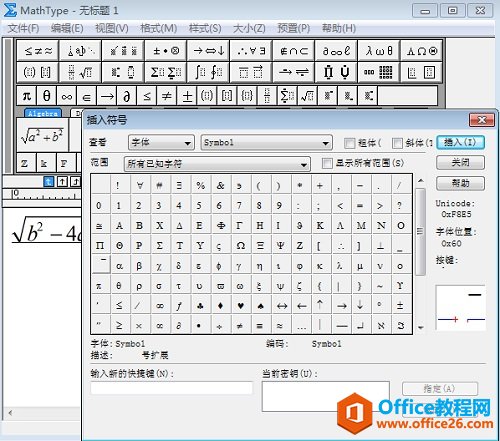Open the 大小(Z) menu

click(249, 28)
